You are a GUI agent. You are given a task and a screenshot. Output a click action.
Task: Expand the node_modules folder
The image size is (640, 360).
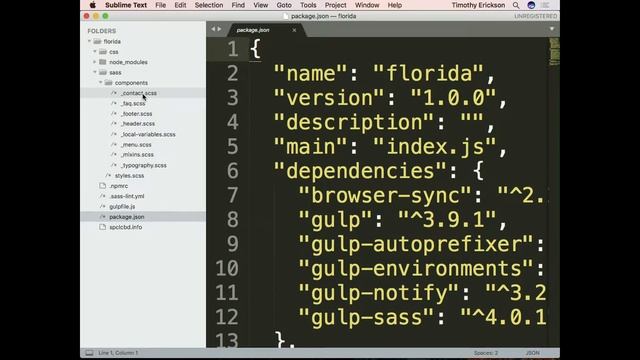click(x=95, y=62)
